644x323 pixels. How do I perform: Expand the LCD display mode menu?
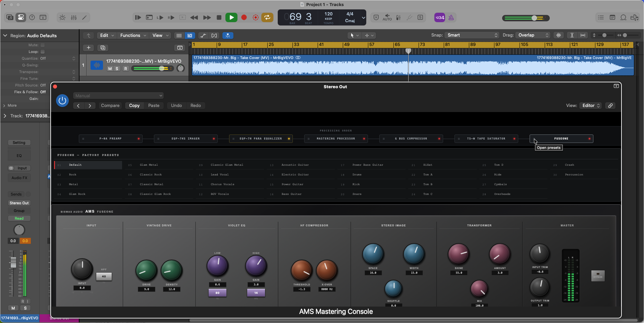click(x=363, y=17)
